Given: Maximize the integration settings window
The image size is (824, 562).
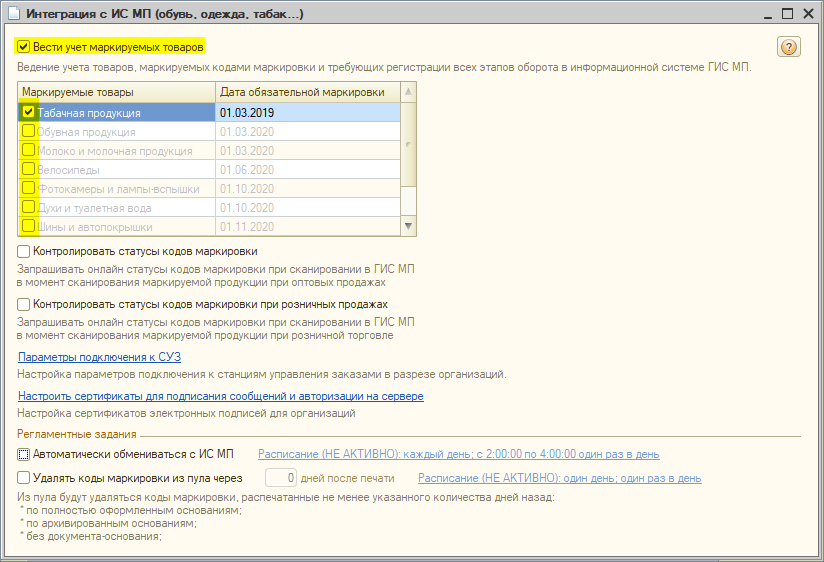Looking at the screenshot, I should 787,14.
